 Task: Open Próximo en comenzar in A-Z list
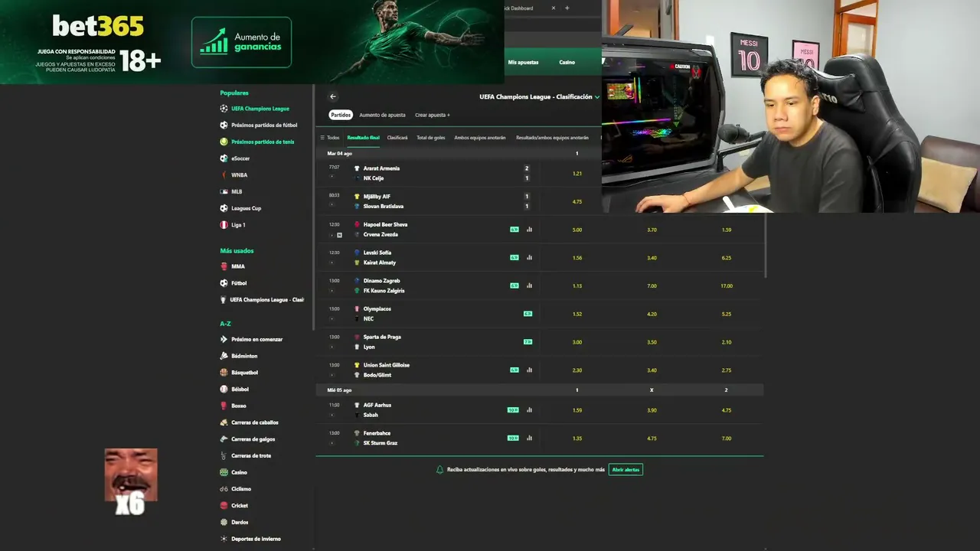click(x=257, y=339)
